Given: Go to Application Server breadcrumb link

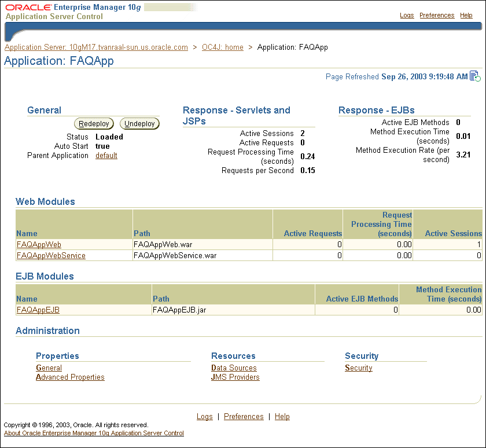Looking at the screenshot, I should [96, 47].
